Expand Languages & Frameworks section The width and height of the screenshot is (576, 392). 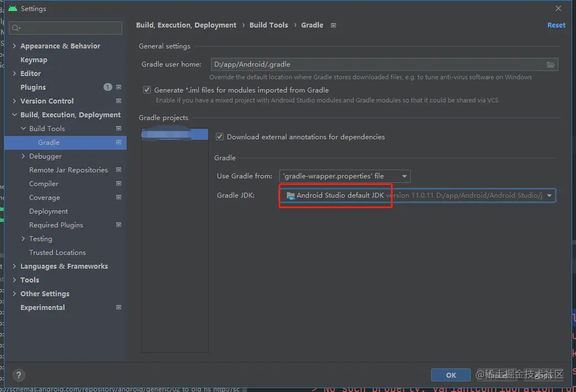coord(14,266)
